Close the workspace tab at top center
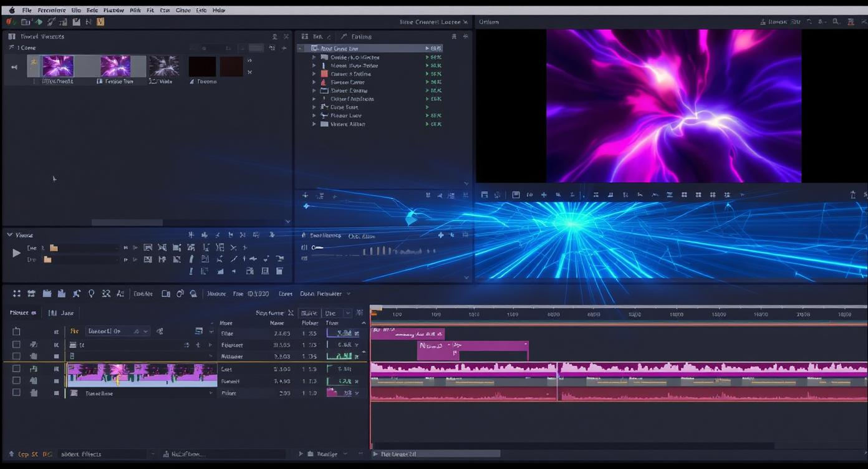This screenshot has width=868, height=469. (x=465, y=22)
